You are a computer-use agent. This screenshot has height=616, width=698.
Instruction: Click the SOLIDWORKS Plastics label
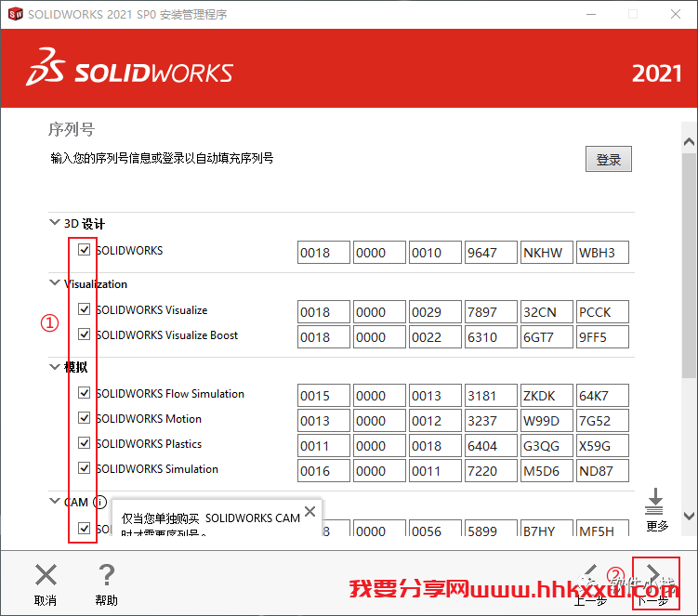click(x=149, y=444)
